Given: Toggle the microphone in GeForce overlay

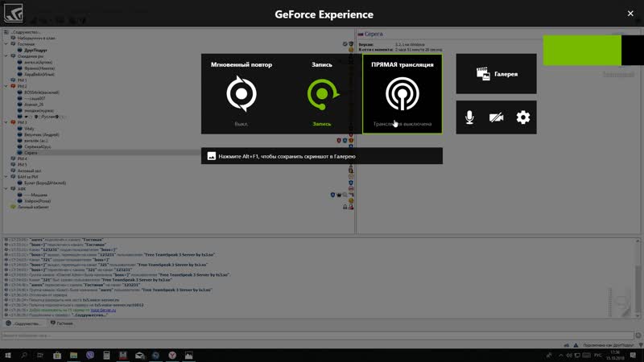Looking at the screenshot, I should click(469, 117).
